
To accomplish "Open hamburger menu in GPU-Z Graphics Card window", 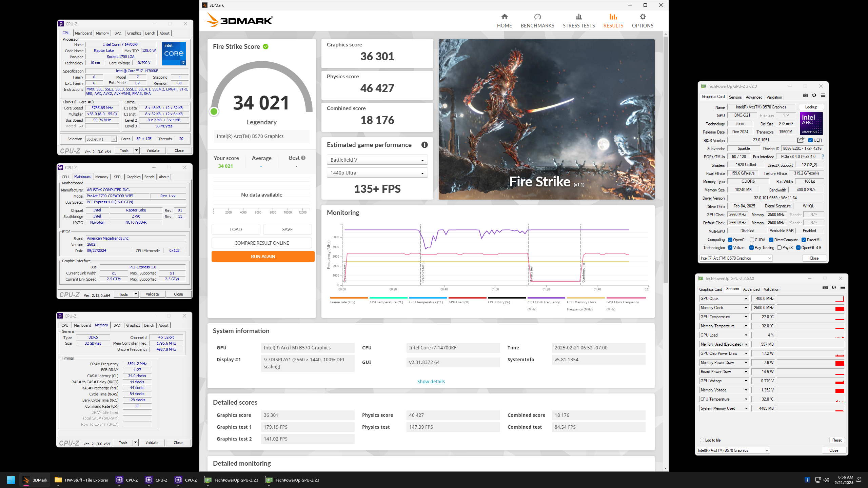I will coord(823,96).
